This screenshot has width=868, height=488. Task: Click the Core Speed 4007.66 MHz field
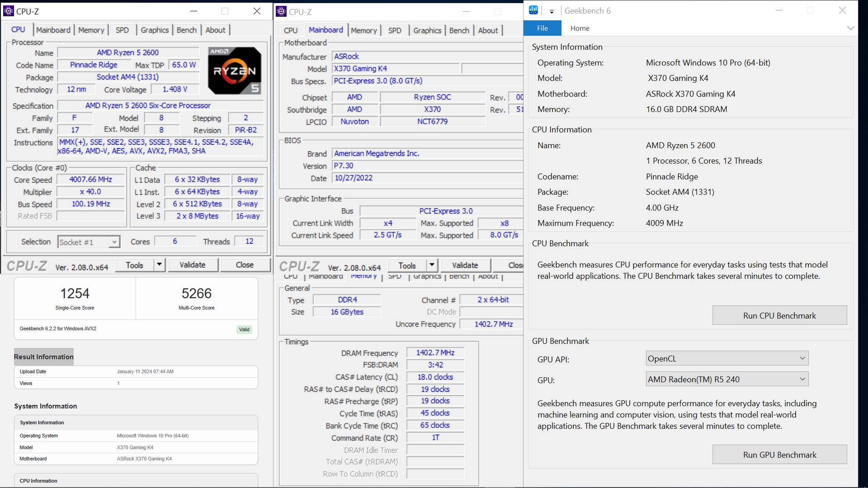point(91,179)
